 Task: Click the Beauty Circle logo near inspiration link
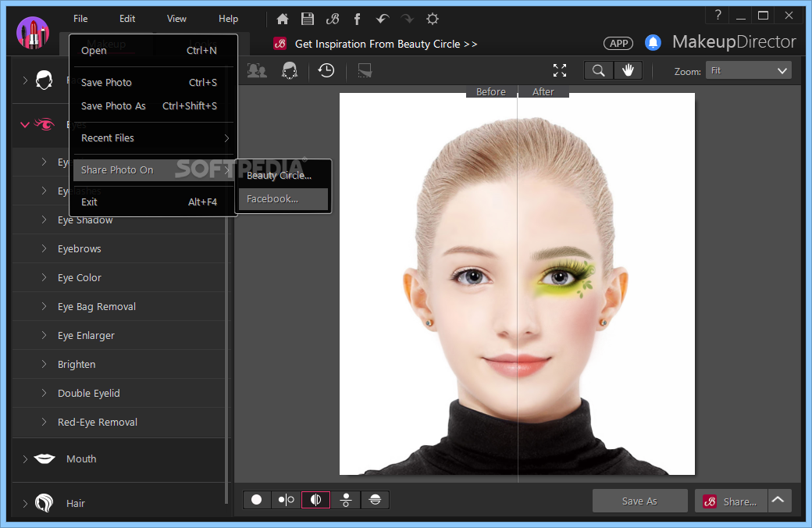(x=280, y=44)
